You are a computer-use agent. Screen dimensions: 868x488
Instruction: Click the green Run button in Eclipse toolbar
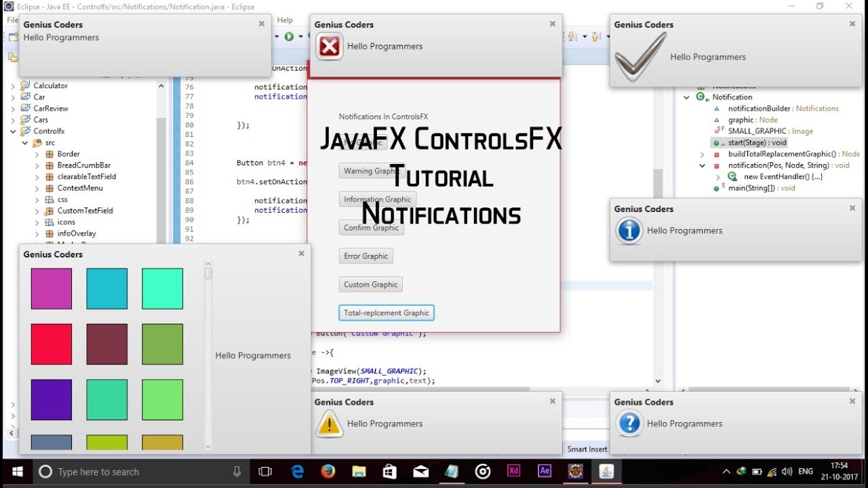[289, 37]
